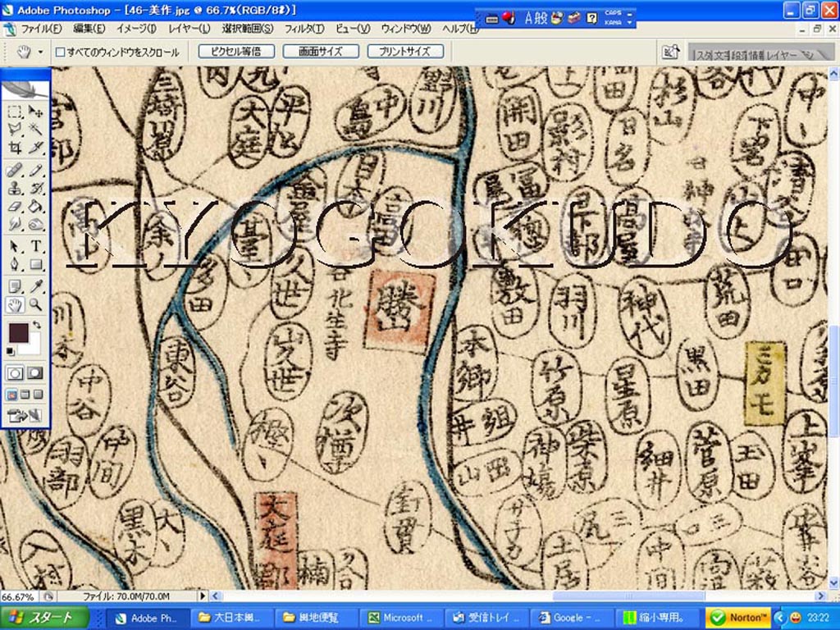Screen dimensions: 840x630
Task: Select the Paint Bucket tool
Action: (x=35, y=206)
